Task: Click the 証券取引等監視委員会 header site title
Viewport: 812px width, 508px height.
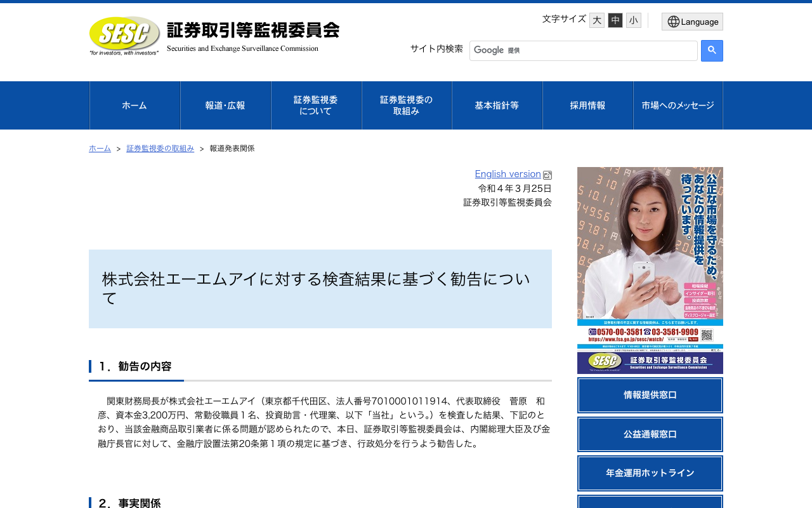Action: point(253,30)
